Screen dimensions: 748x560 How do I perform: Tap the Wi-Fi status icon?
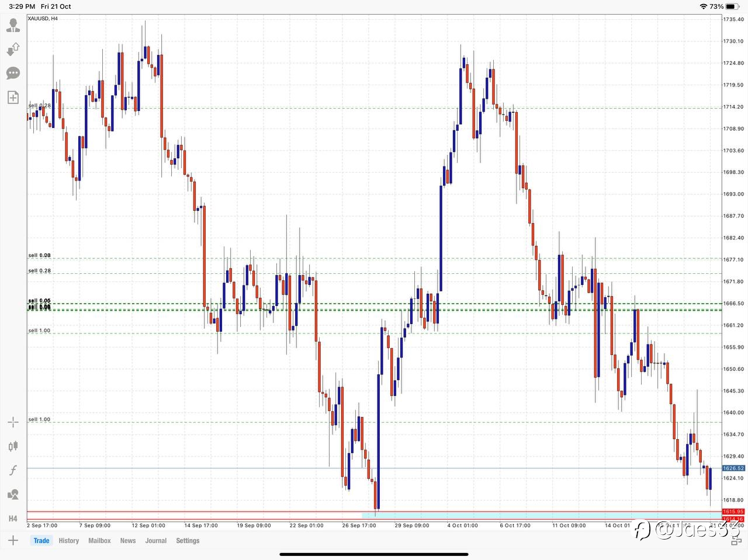point(703,6)
